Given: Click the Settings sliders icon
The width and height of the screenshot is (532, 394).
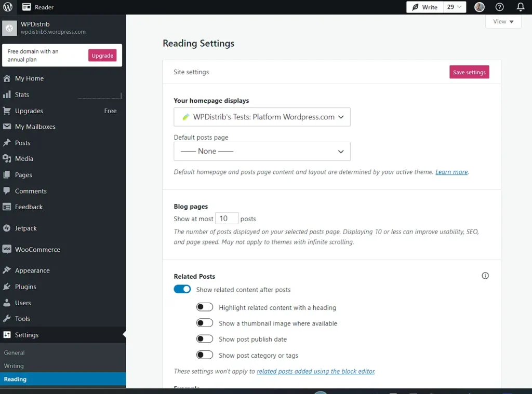Looking at the screenshot, I should pos(7,335).
